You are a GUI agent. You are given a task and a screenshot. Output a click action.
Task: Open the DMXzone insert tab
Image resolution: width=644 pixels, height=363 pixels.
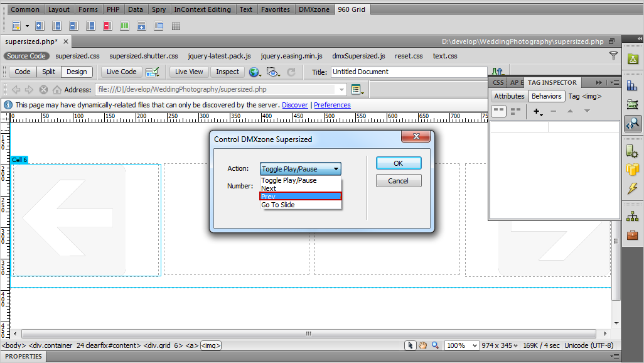[314, 9]
